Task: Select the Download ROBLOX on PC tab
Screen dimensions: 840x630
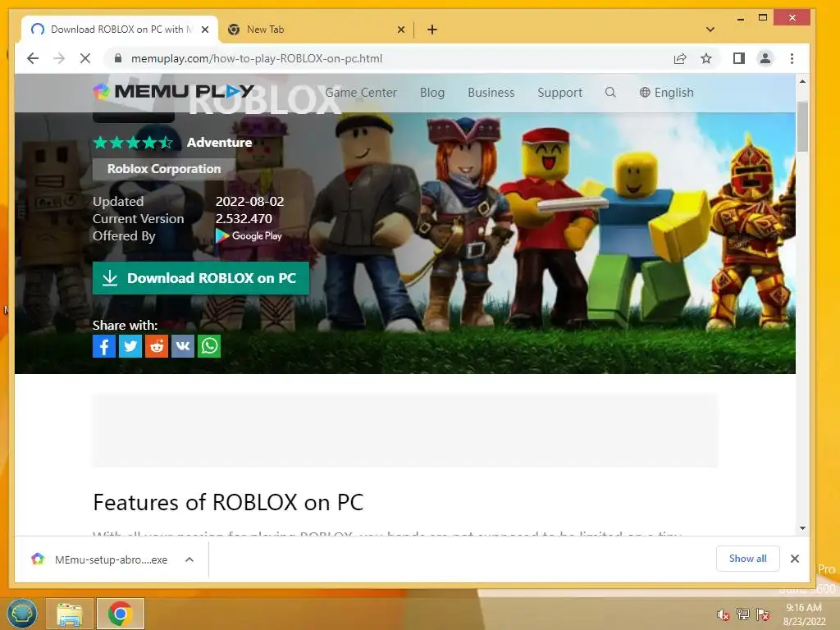Action: coord(120,30)
